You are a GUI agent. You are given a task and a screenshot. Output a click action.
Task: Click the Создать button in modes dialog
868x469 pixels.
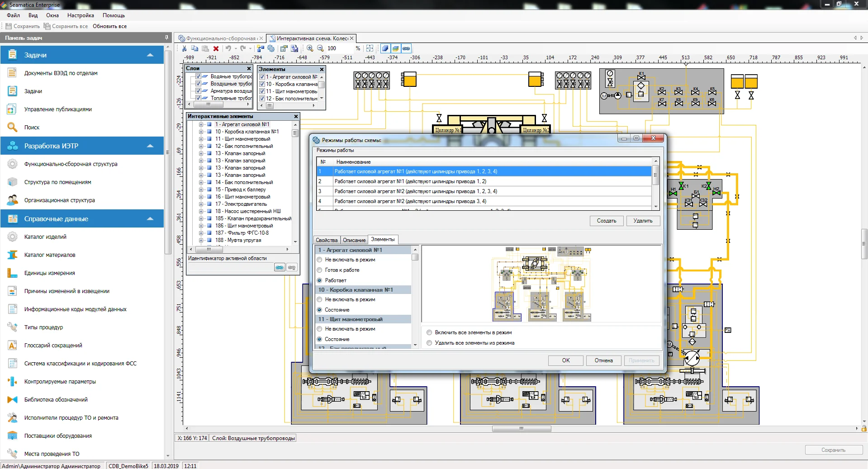pyautogui.click(x=607, y=221)
